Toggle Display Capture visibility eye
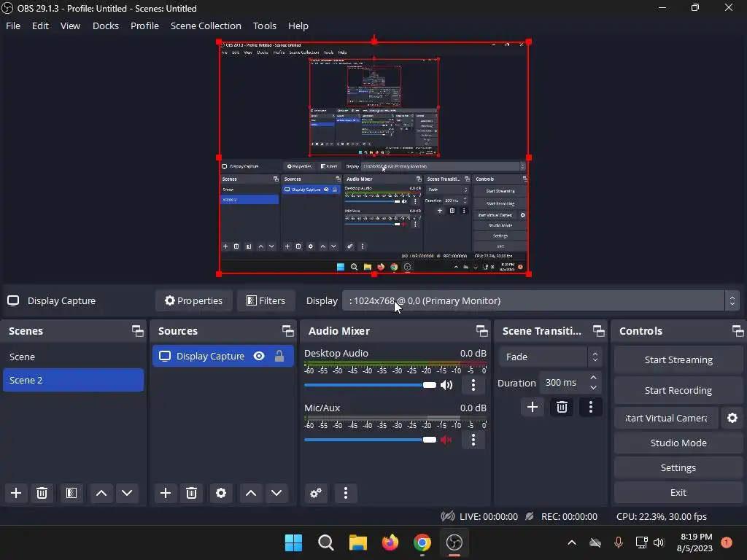Screen dimensions: 747x560 pyautogui.click(x=259, y=356)
